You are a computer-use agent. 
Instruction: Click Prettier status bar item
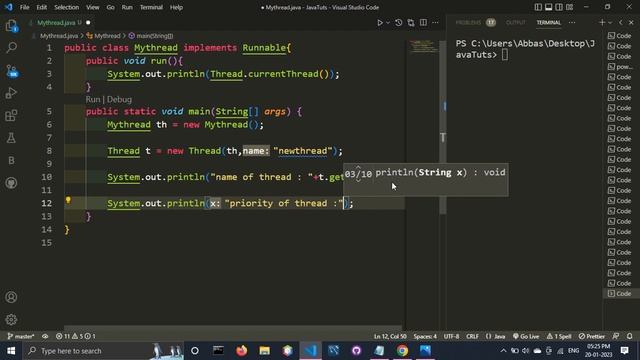tap(592, 336)
